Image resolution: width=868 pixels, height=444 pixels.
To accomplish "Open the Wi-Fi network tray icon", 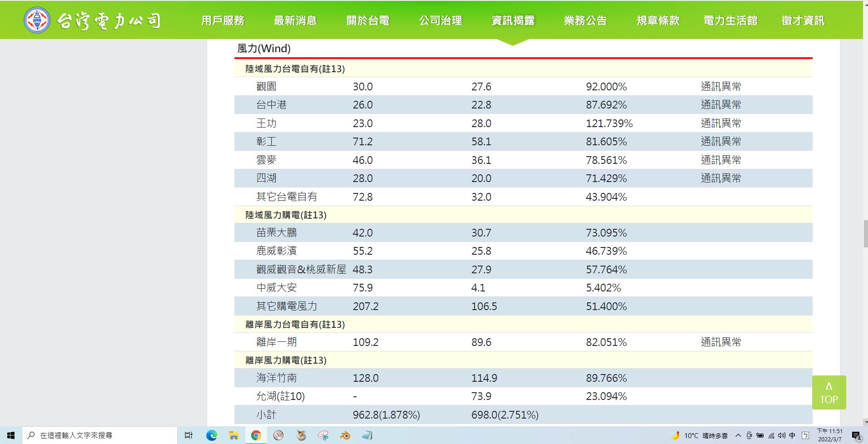I will tap(771, 435).
